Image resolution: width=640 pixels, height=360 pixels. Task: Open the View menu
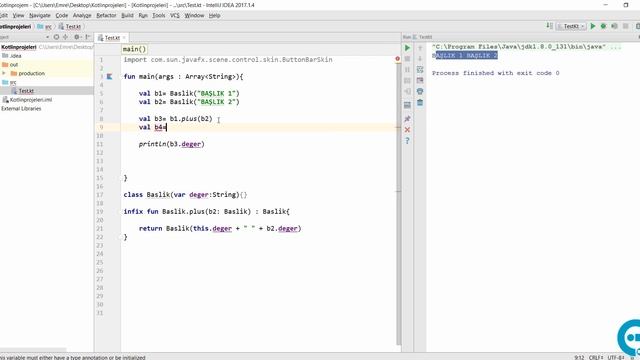[18, 16]
